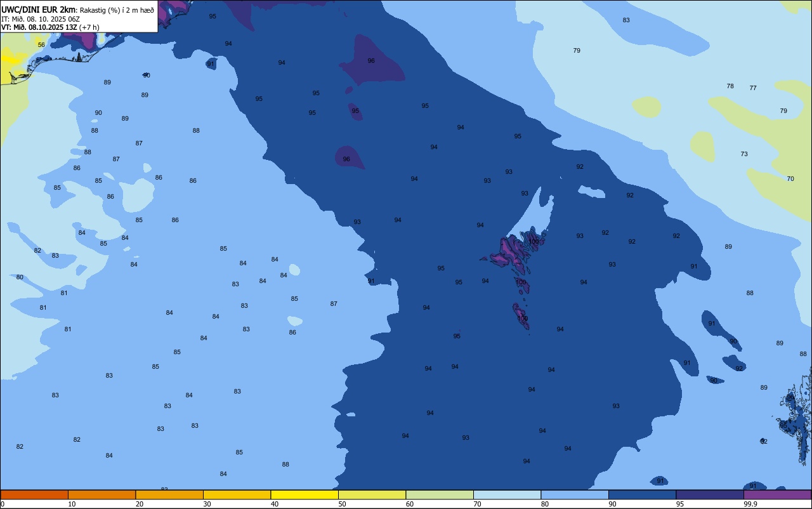Click the 'VT: Mið. 08.10.2025 13Z (+7 h)' line
The height and width of the screenshot is (509, 812).
pos(51,27)
